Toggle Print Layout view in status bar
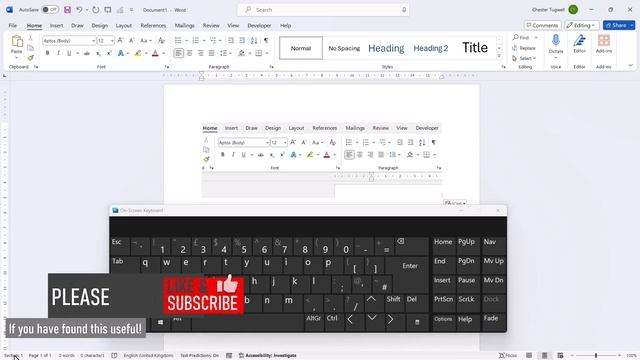This screenshot has height=360, width=640. coord(544,356)
